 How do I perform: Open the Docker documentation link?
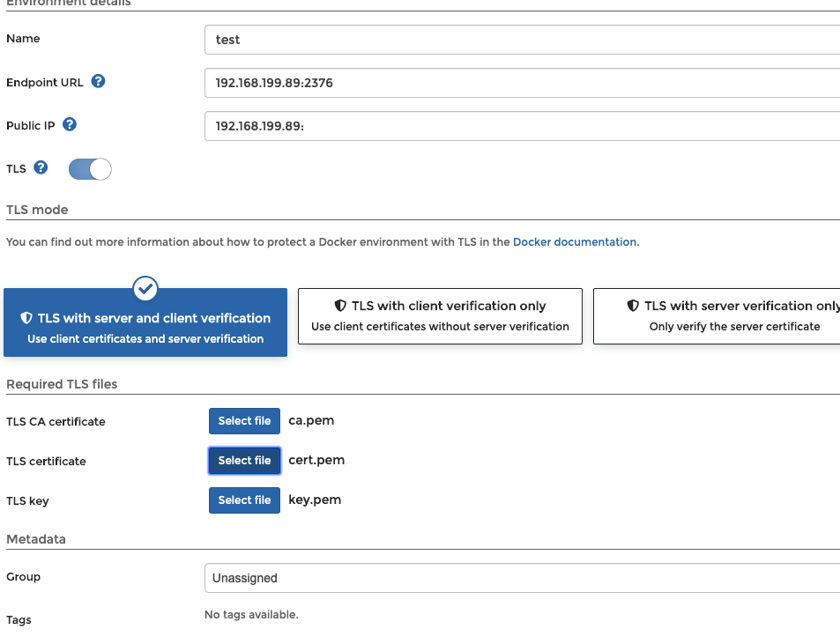coord(574,241)
